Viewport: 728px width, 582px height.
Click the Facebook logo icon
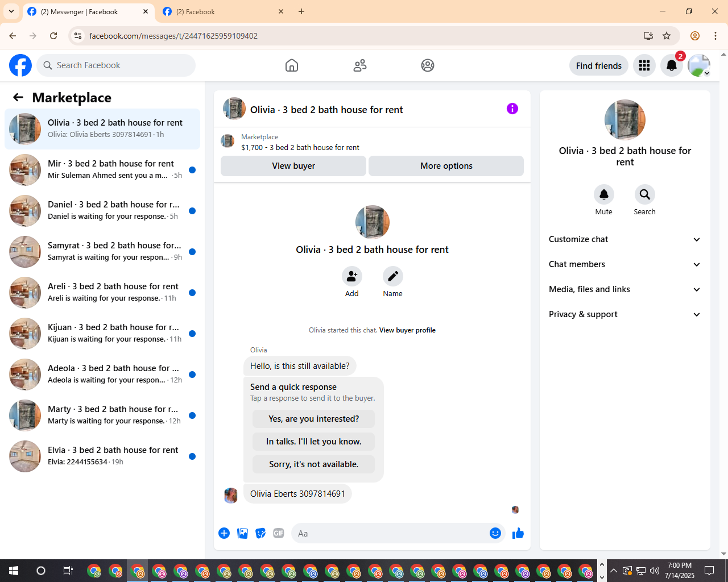(20, 65)
